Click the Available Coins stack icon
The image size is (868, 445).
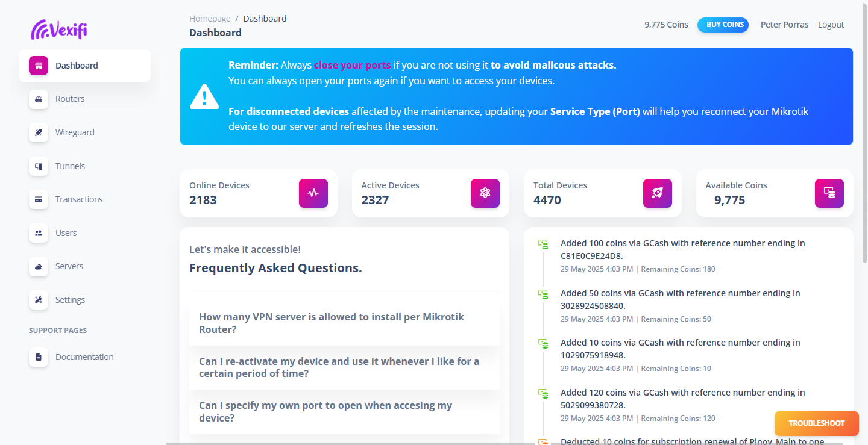pos(829,193)
